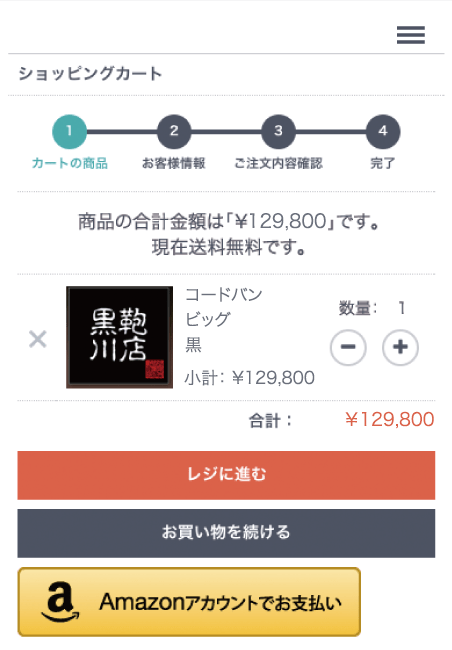Click step 3 circle in progress bar
Viewport: 452px width, 650px height.
click(278, 131)
